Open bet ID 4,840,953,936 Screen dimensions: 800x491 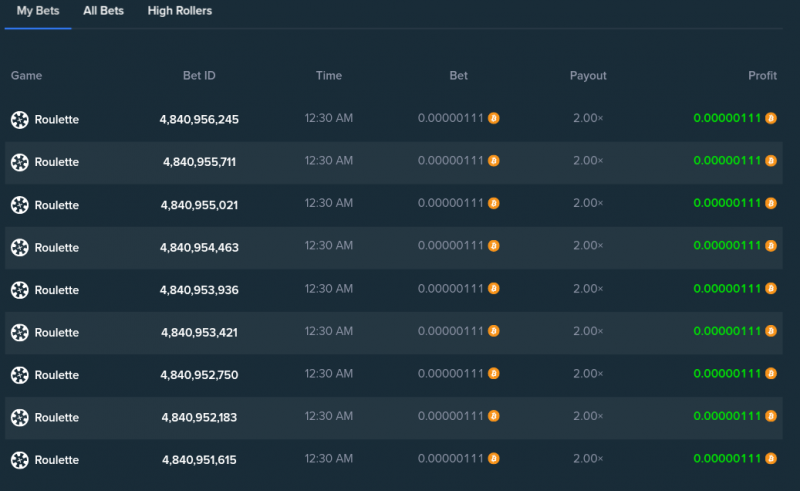click(199, 290)
